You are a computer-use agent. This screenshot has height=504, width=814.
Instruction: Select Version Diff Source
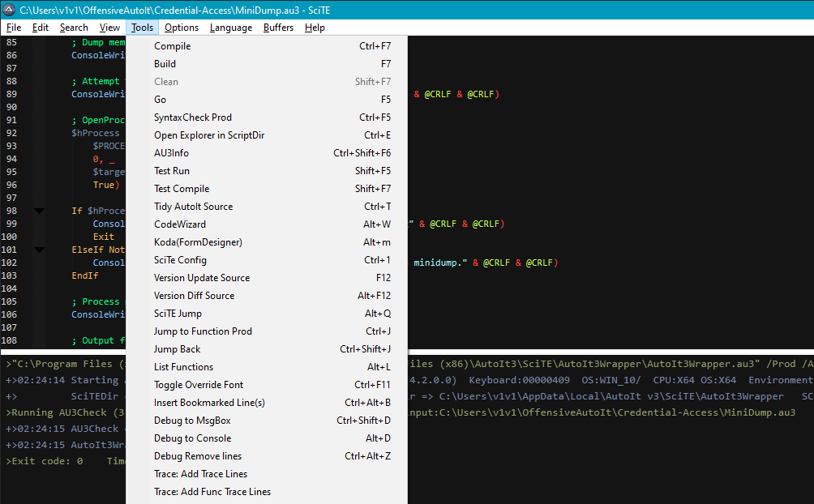click(x=267, y=295)
